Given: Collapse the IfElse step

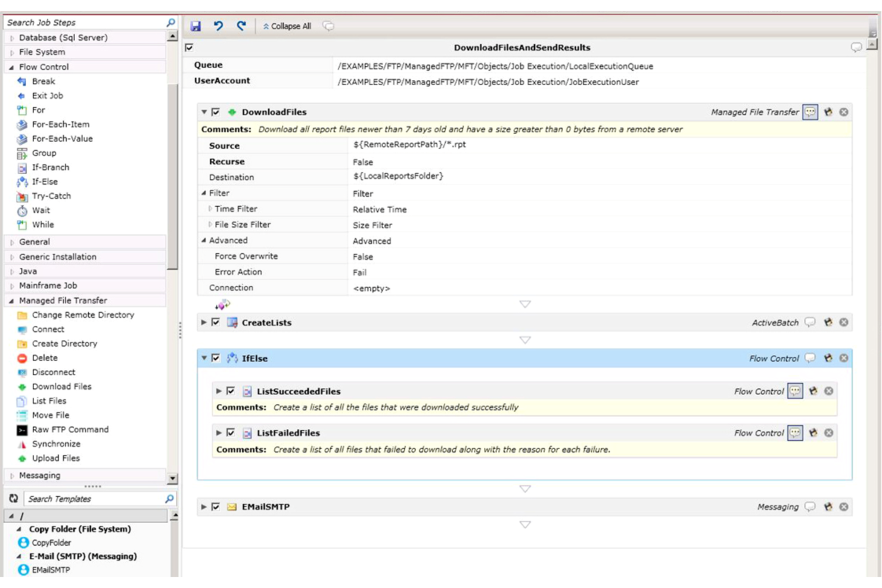Looking at the screenshot, I should [x=204, y=358].
